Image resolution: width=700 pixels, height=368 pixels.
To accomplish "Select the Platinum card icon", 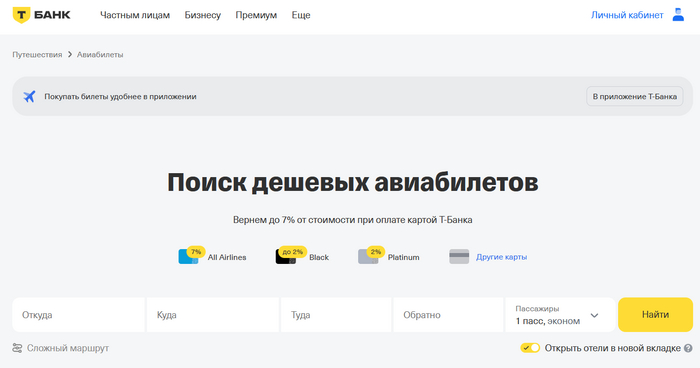I will (x=371, y=255).
